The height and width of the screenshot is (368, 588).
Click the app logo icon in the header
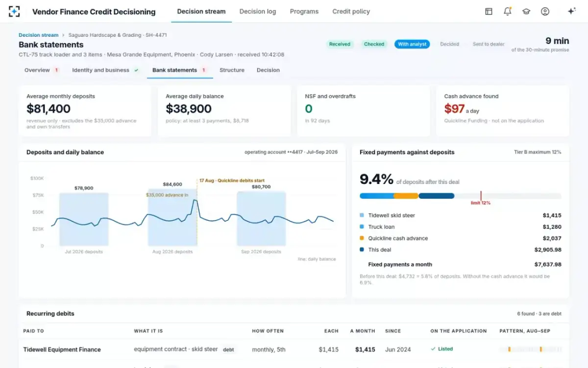[14, 11]
